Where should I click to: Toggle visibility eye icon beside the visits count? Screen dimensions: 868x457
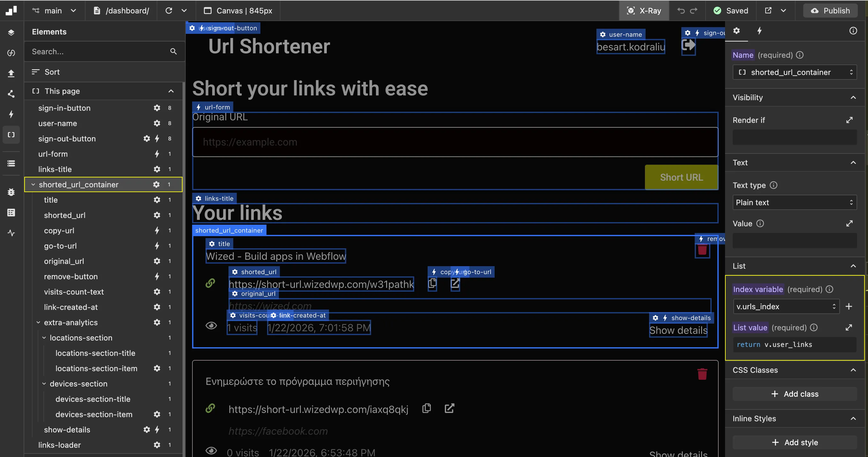point(211,326)
